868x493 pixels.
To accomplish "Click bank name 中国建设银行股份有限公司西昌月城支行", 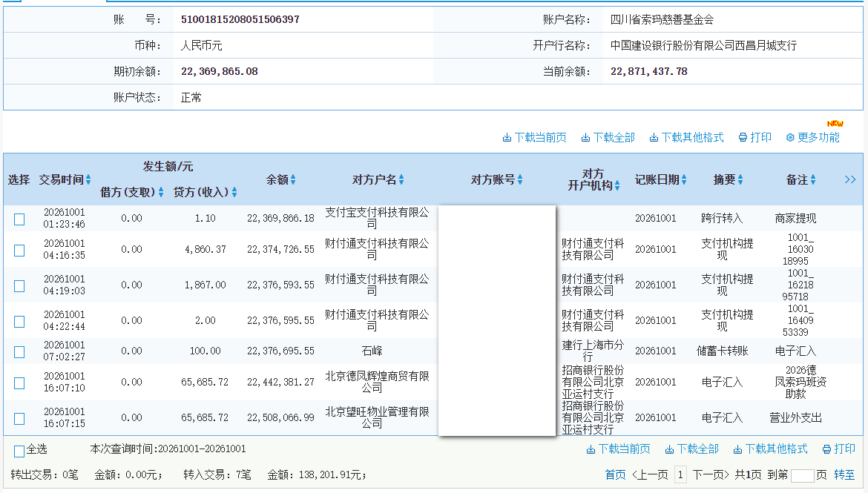I will coord(703,45).
